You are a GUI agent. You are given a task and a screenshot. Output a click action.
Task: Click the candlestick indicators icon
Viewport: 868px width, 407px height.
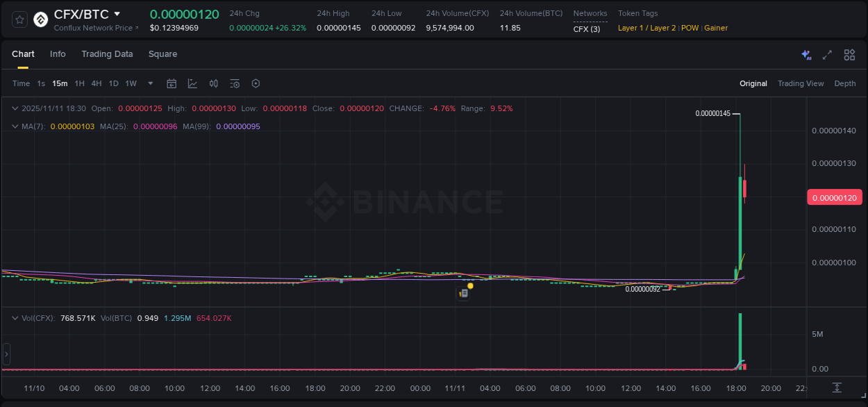pos(213,83)
